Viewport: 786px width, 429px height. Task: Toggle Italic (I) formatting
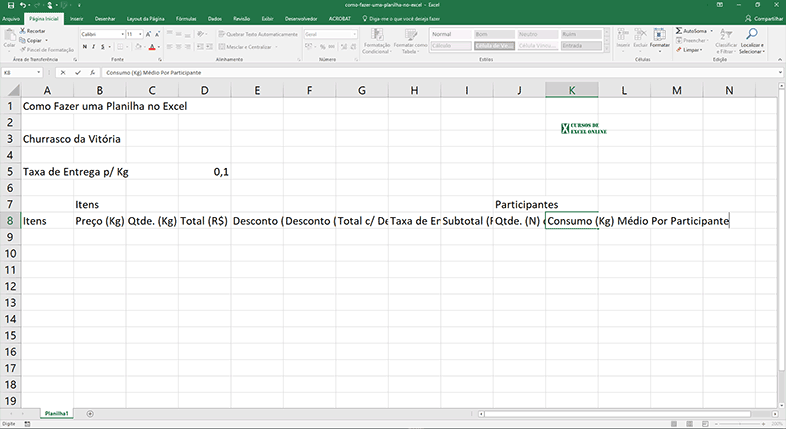(93, 47)
